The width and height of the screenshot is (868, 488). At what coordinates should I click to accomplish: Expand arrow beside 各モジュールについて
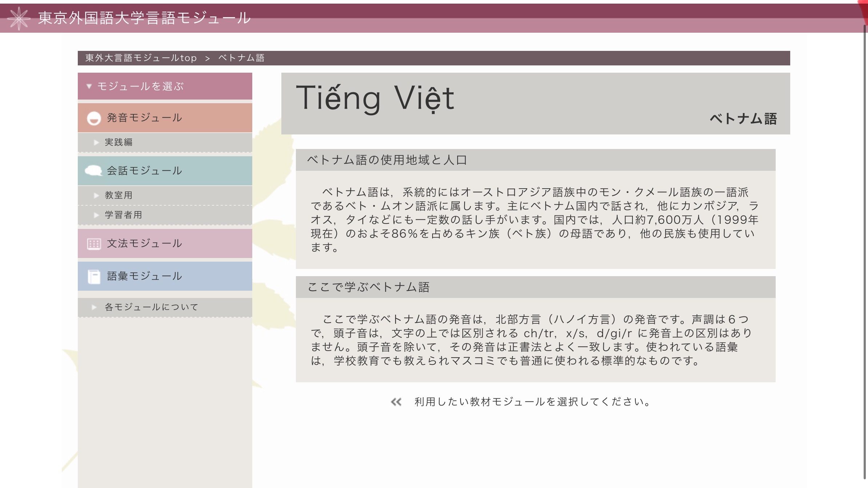point(94,307)
